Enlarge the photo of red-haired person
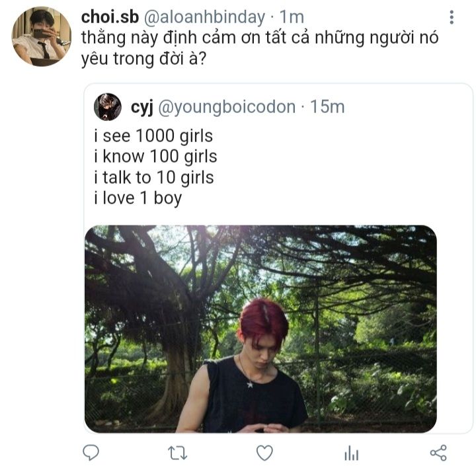 [x=260, y=329]
